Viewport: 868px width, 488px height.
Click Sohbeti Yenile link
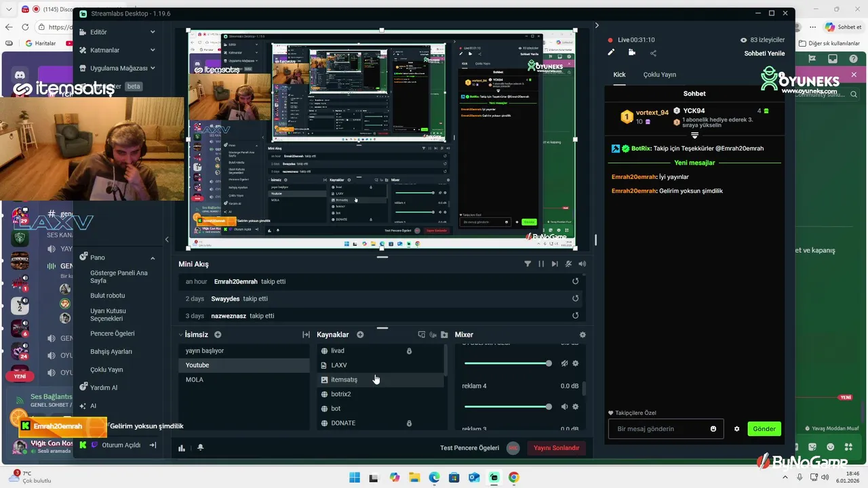tap(764, 54)
